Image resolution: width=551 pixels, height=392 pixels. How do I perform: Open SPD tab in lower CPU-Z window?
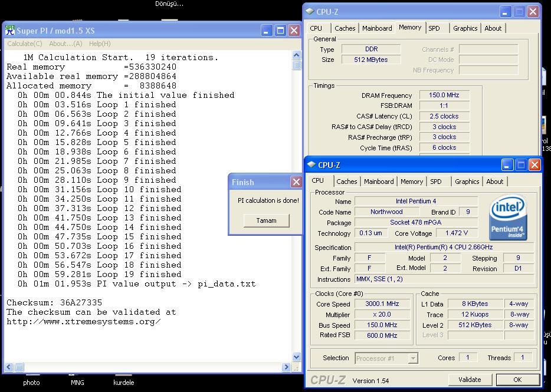coord(436,182)
